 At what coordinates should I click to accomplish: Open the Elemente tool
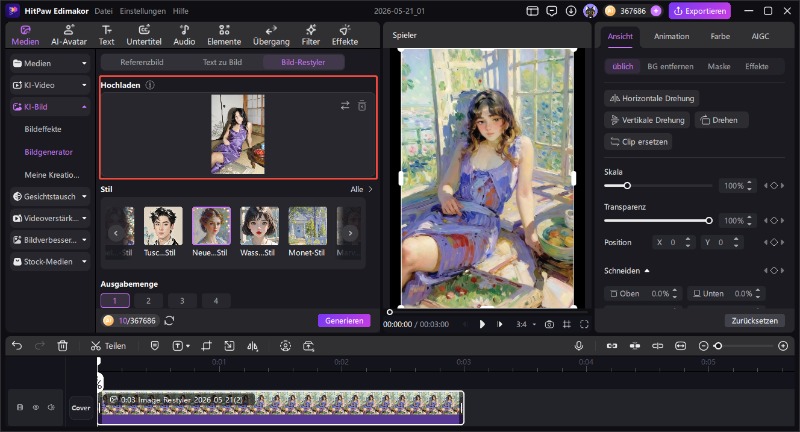coord(224,35)
